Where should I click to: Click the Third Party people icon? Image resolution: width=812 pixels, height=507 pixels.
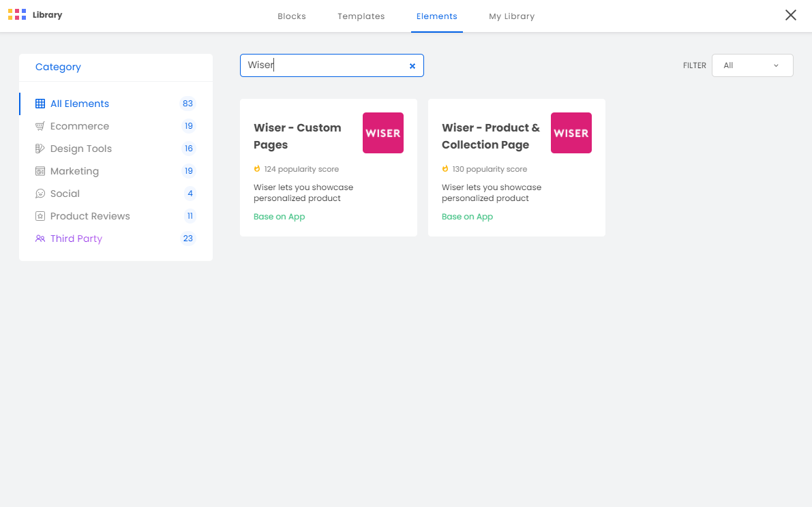pyautogui.click(x=40, y=239)
